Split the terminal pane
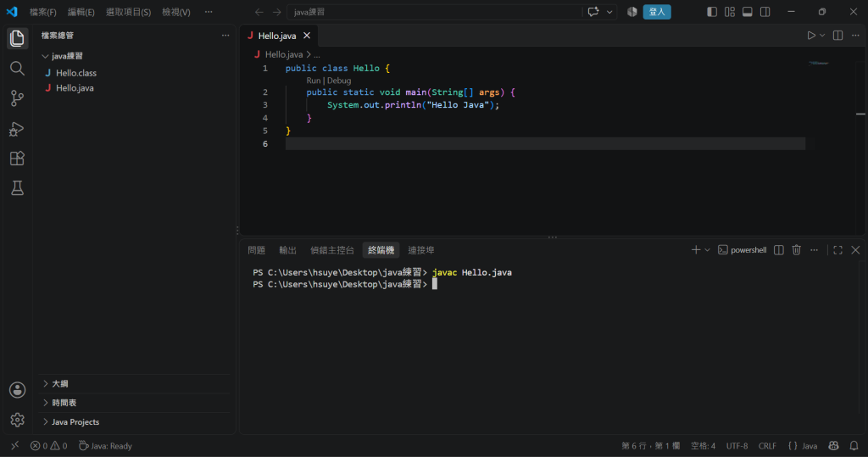Viewport: 868px width, 457px height. click(x=779, y=250)
